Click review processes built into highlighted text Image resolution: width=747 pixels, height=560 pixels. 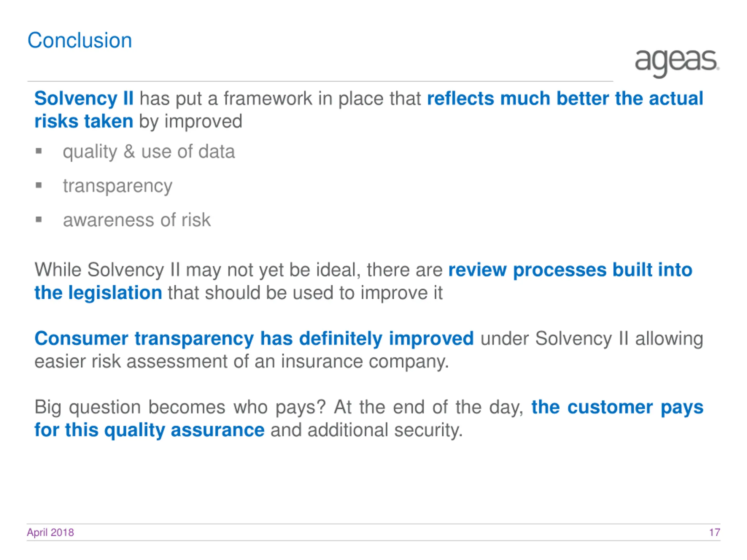point(570,270)
